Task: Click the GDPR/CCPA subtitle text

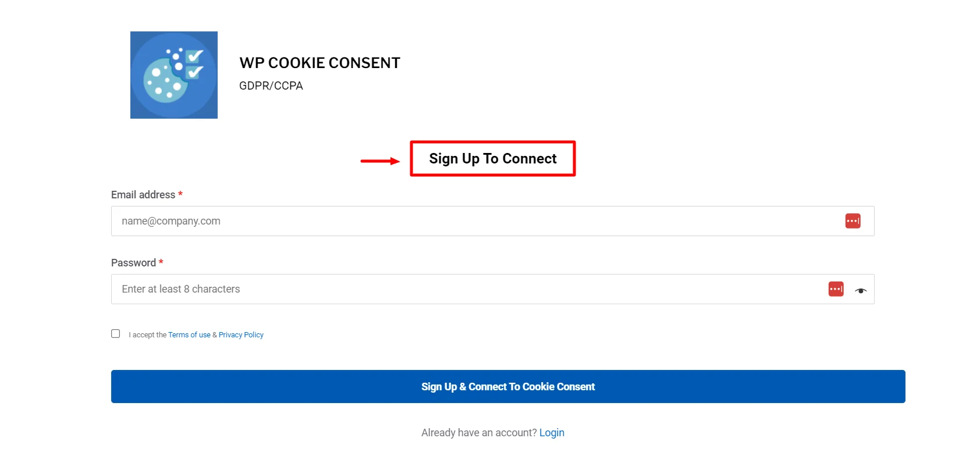Action: tap(271, 86)
